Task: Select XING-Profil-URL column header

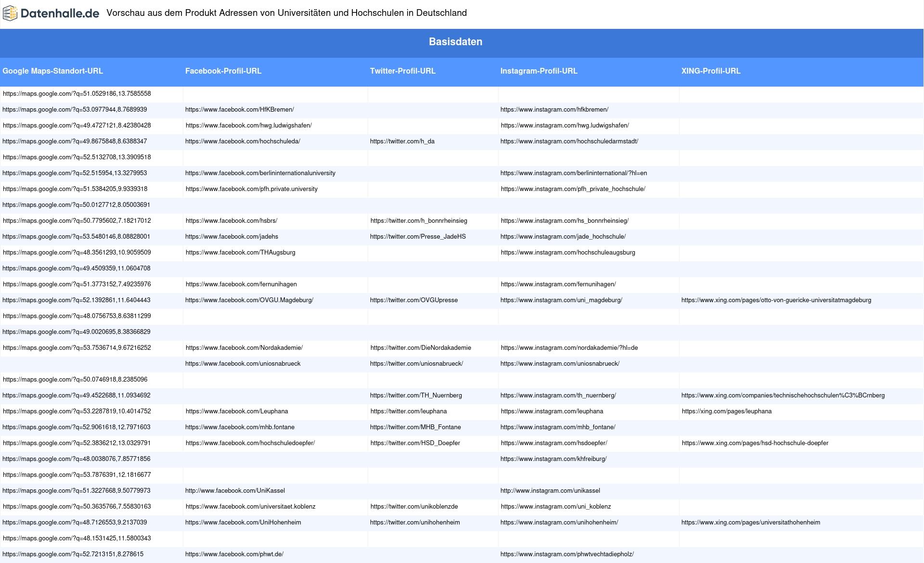Action: pos(711,71)
